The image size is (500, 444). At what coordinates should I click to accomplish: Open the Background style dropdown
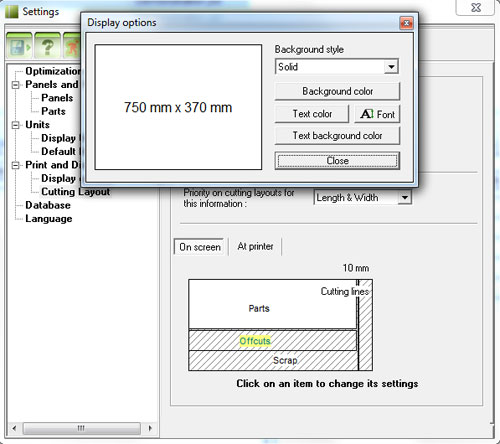[391, 67]
